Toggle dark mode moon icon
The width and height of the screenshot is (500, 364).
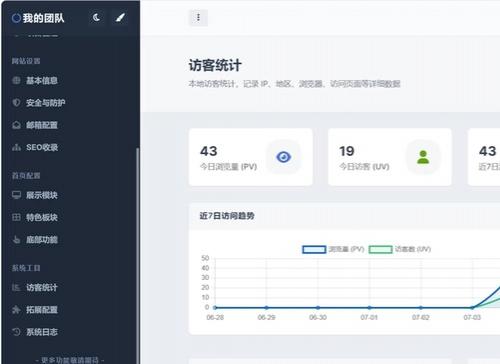[x=97, y=17]
